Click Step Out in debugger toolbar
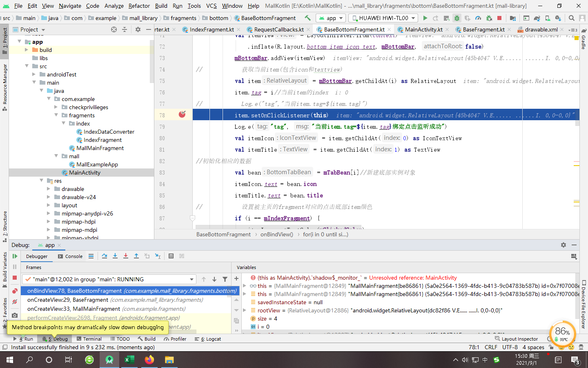588x368 pixels. pos(136,256)
